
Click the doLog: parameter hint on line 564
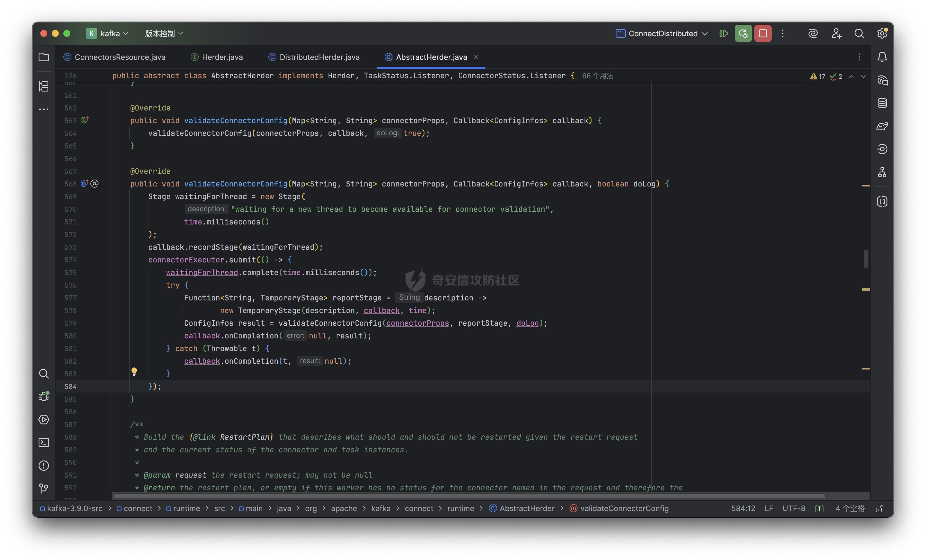click(x=388, y=133)
